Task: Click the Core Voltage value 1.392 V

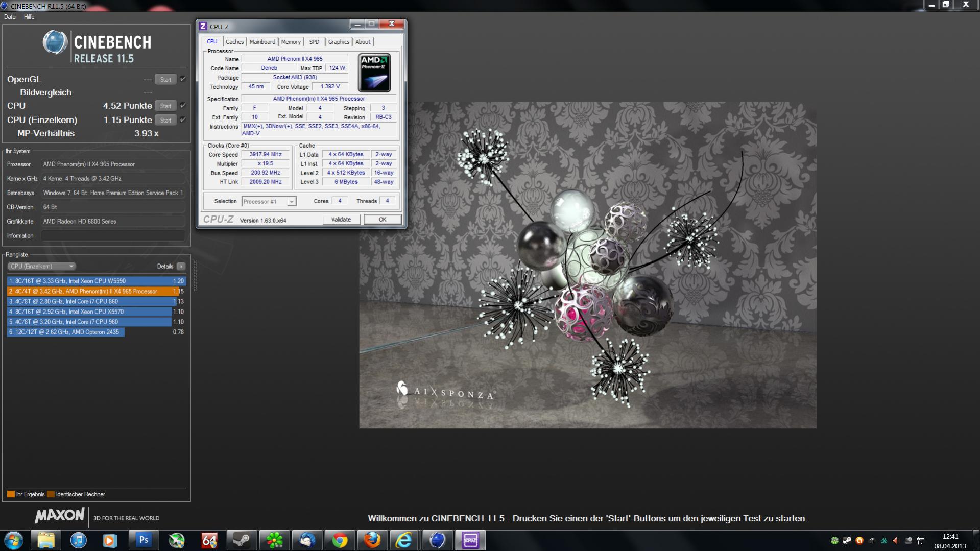Action: (x=330, y=86)
